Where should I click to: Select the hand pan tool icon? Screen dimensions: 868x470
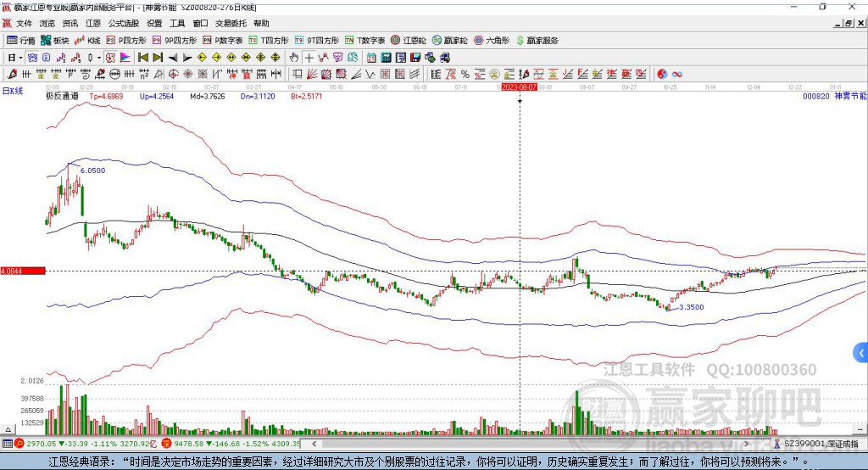[293, 58]
